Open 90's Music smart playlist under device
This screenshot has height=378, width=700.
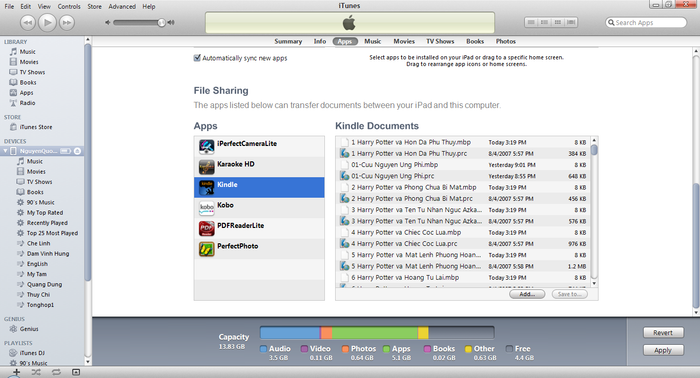click(x=35, y=203)
